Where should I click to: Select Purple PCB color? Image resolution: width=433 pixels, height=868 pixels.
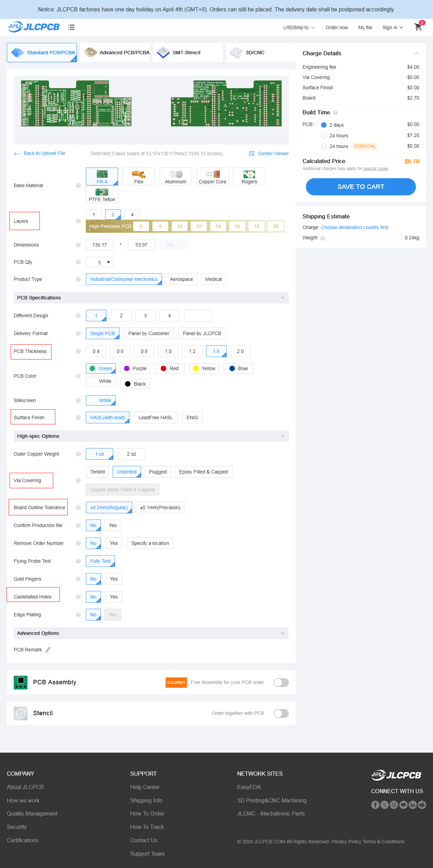coord(135,368)
